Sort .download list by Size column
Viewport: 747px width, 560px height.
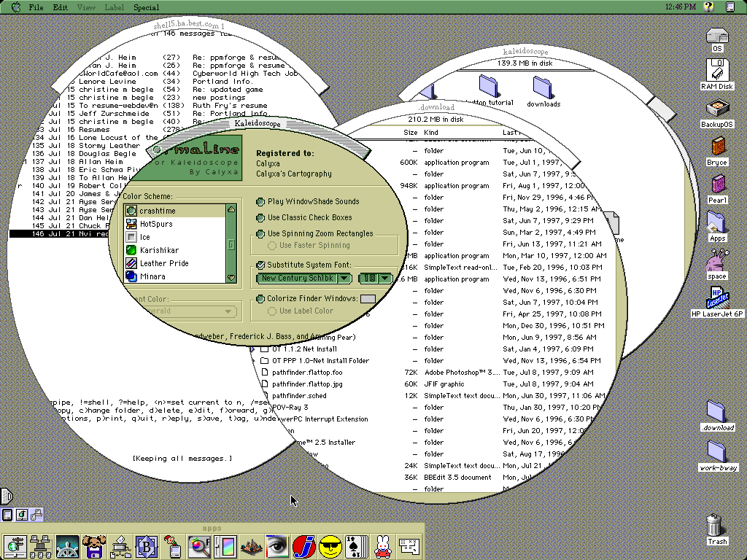(410, 133)
